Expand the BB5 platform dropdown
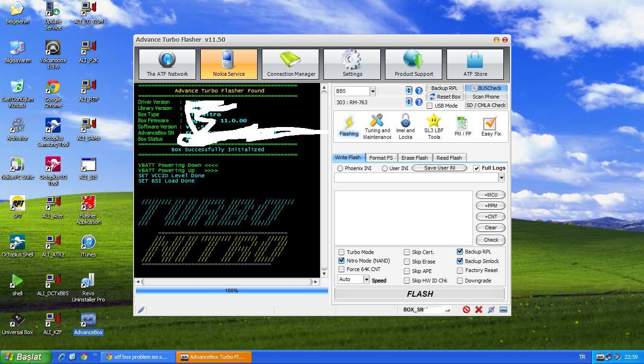 372,91
